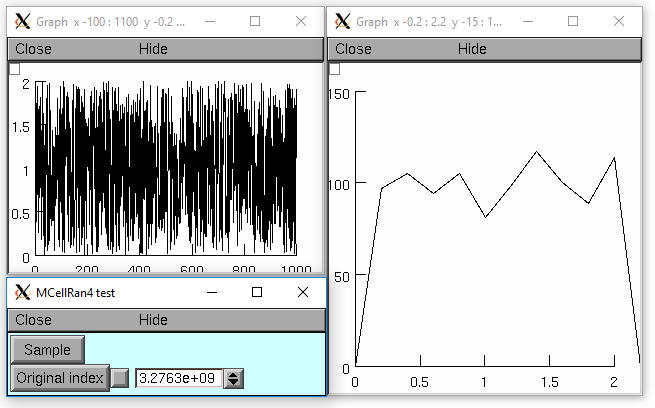Screen dimensions: 655x408
Task: Maximize the left Graph window
Action: 254,21
